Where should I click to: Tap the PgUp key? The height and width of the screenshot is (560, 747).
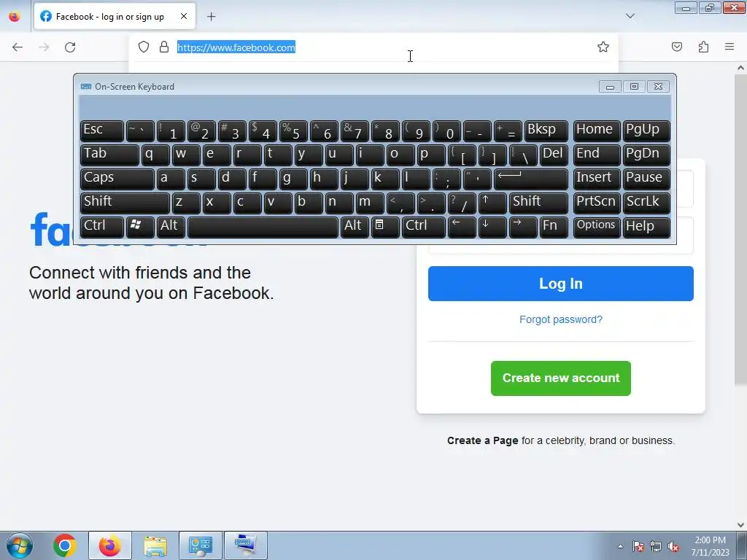646,131
